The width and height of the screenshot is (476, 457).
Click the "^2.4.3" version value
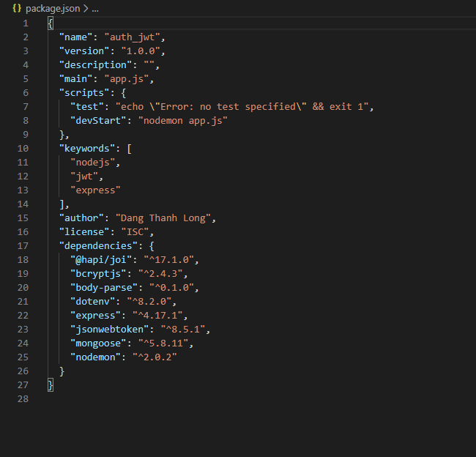click(x=160, y=274)
